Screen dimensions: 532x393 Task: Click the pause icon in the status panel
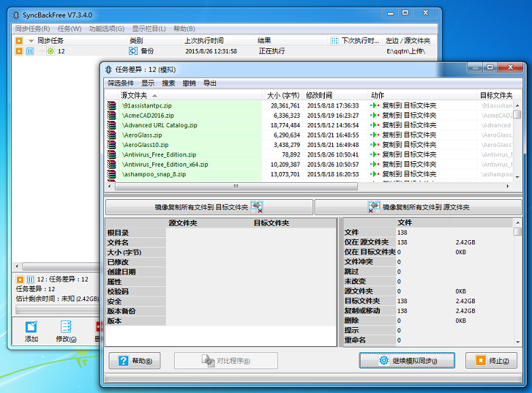point(31,279)
